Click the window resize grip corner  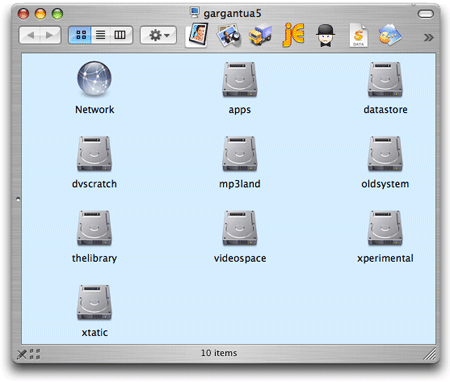[x=429, y=354]
